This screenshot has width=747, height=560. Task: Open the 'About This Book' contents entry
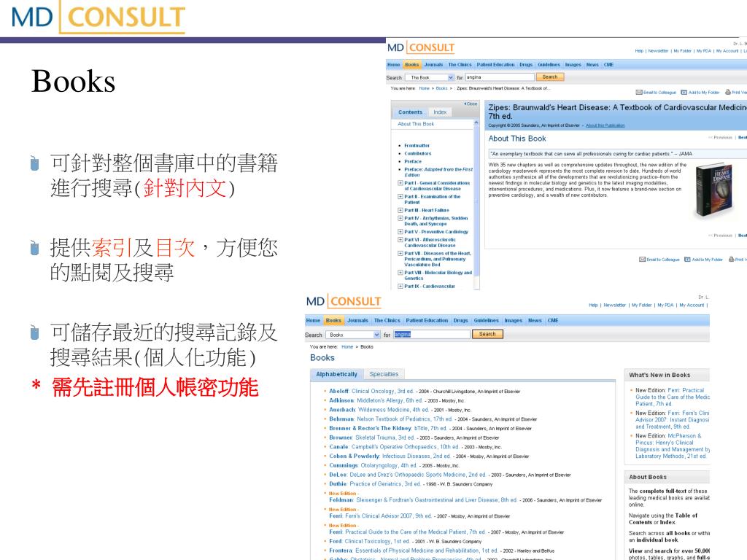(x=415, y=124)
